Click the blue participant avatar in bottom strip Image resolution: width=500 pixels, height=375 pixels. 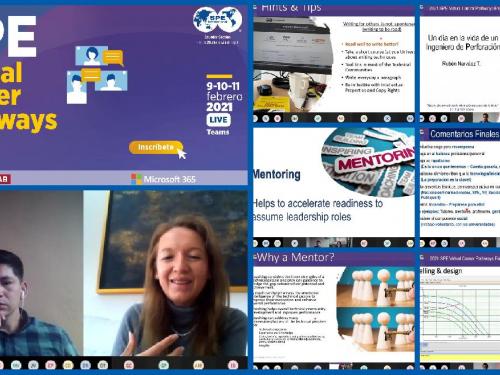pyautogui.click(x=85, y=365)
